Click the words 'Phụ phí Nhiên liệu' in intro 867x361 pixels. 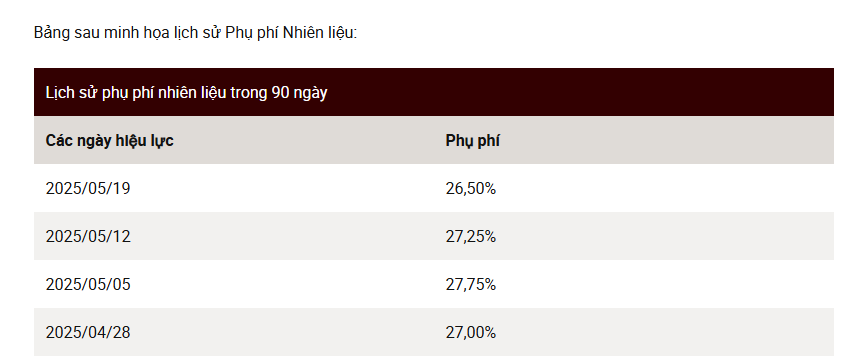[x=291, y=33]
